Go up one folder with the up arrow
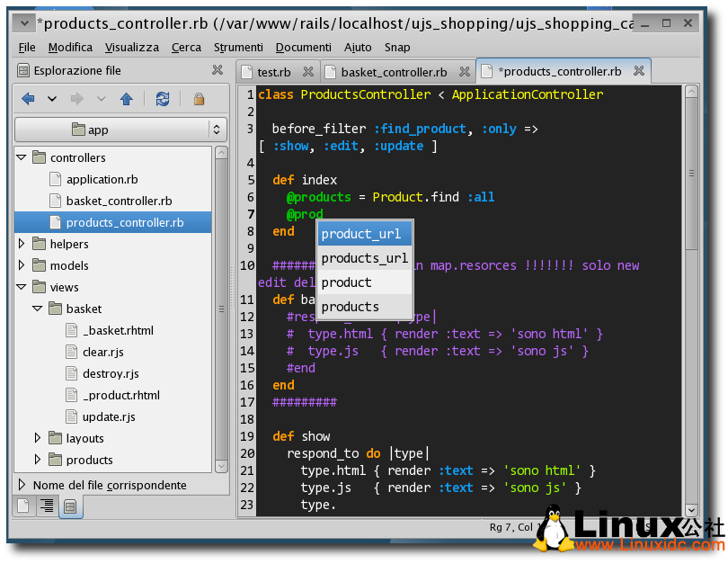This screenshot has height=564, width=728. point(126,99)
